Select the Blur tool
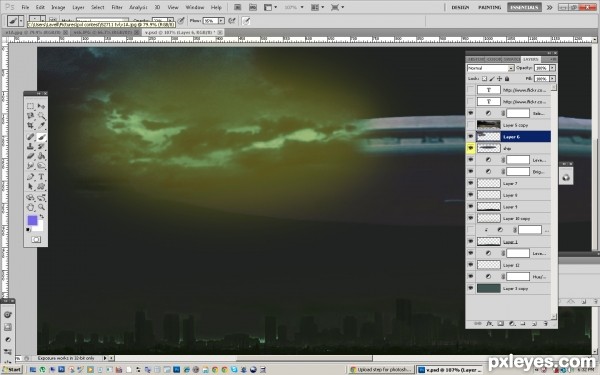The height and width of the screenshot is (375, 600). click(30, 166)
